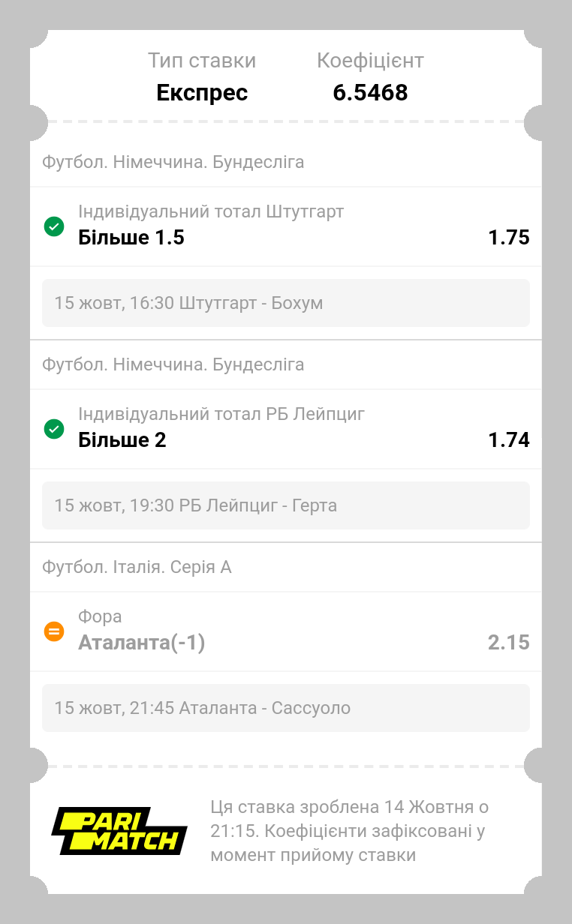Image resolution: width=572 pixels, height=924 pixels.
Task: Click the first Футбол. Німеччина. Бундесліга header
Action: tap(173, 162)
